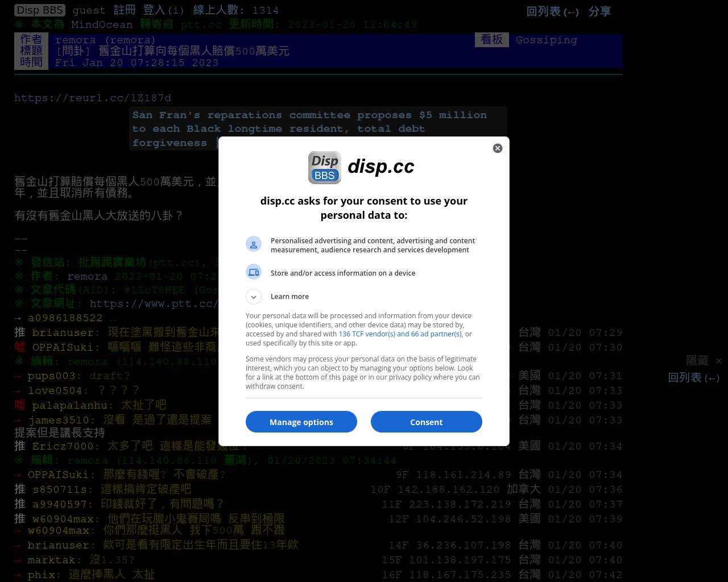728x582 pixels.
Task: Click the × beside 隱藏
Action: (x=719, y=361)
